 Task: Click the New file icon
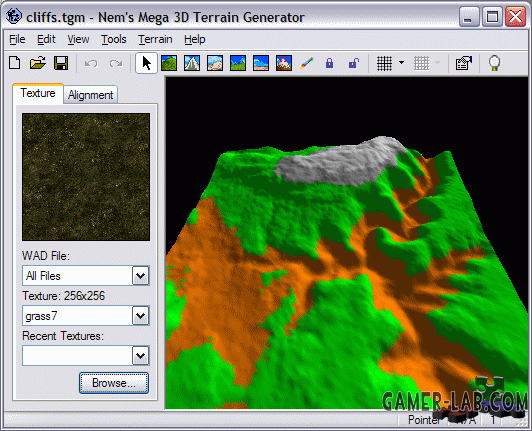point(15,63)
